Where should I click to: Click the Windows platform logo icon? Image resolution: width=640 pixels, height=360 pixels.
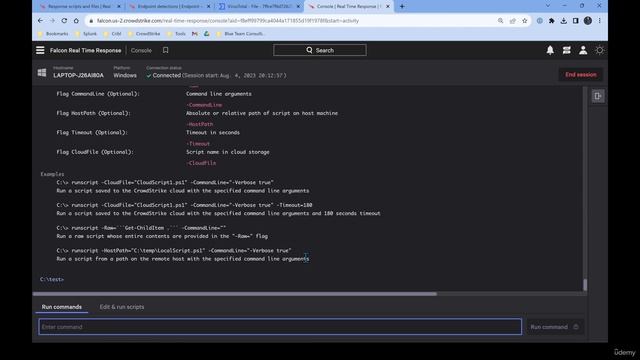(42, 73)
